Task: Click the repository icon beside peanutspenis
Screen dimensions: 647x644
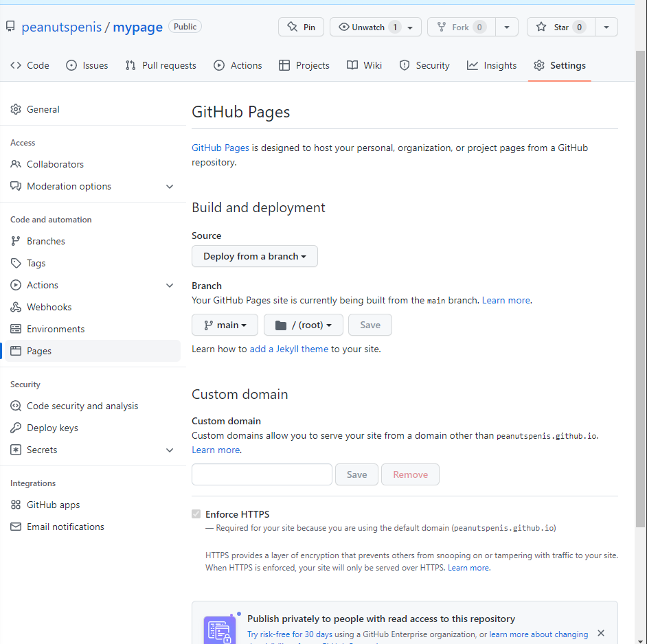Action: [10, 27]
